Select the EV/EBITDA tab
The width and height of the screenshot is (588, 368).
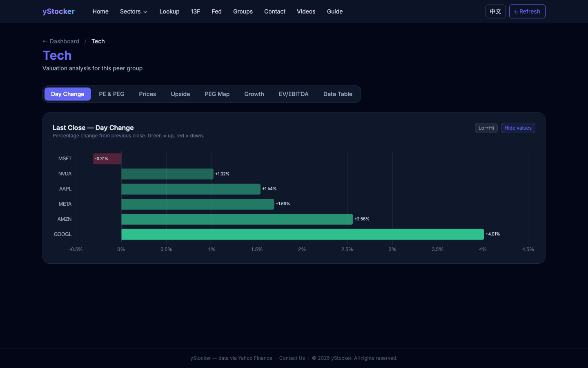[x=294, y=94]
